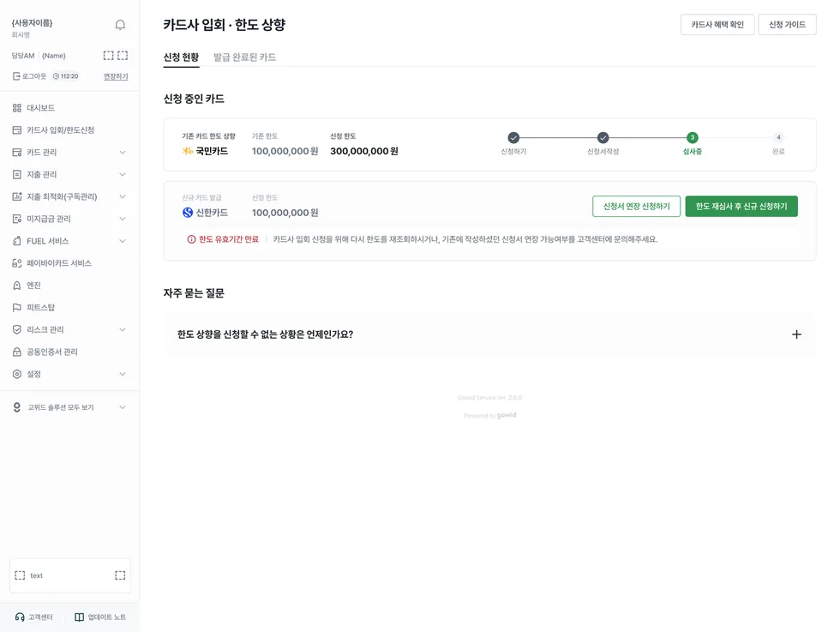Open 업데이트 노트 book icon
This screenshot has height=632, width=840.
click(79, 617)
